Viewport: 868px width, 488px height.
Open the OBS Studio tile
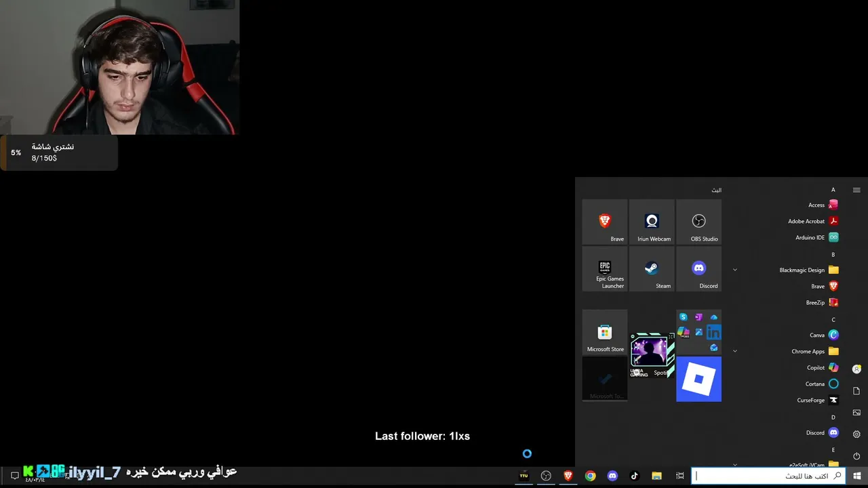click(x=698, y=222)
